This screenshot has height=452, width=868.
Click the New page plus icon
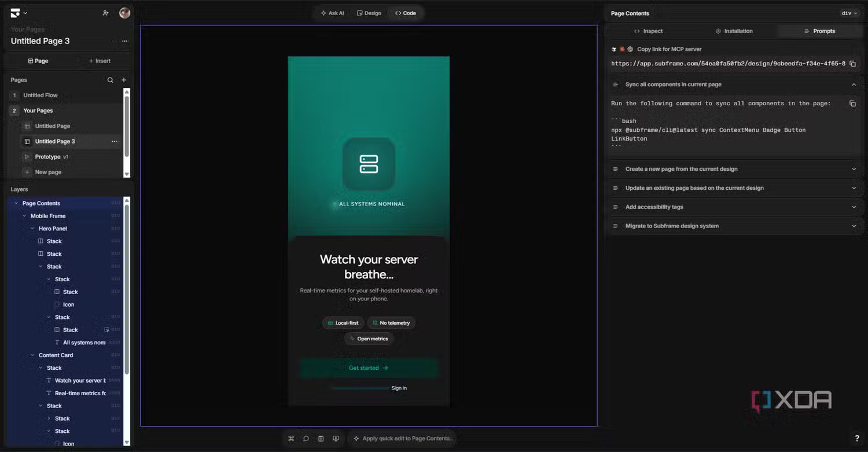point(27,172)
